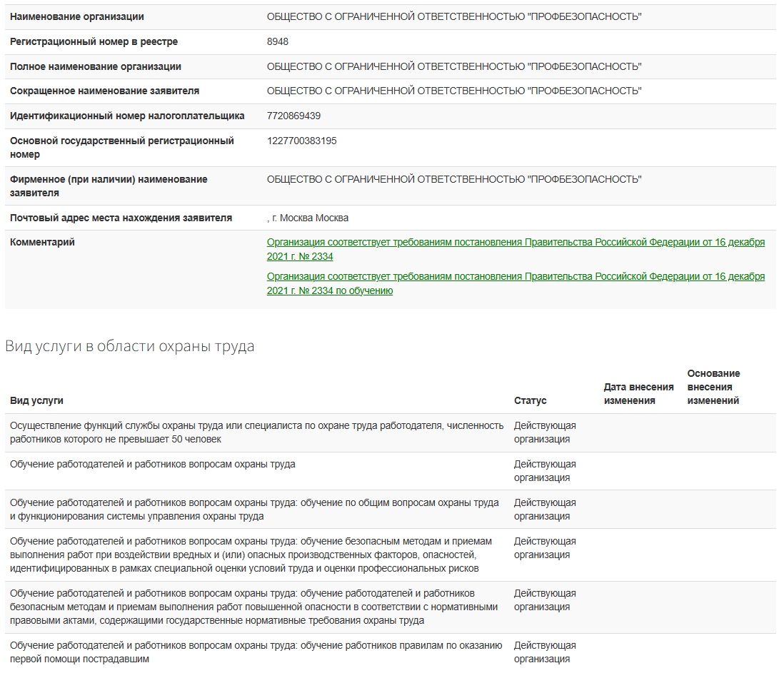Open the compliance link ending with 'по обучению'
784x678 pixels.
(515, 276)
